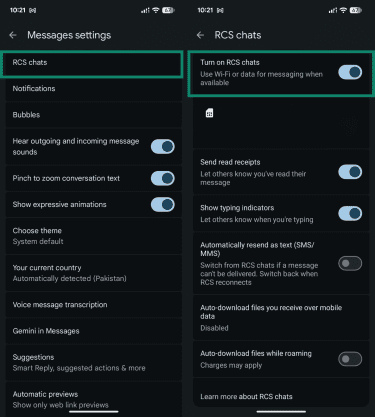Turn off the RCS chats switch
375x417 pixels.
coord(350,72)
